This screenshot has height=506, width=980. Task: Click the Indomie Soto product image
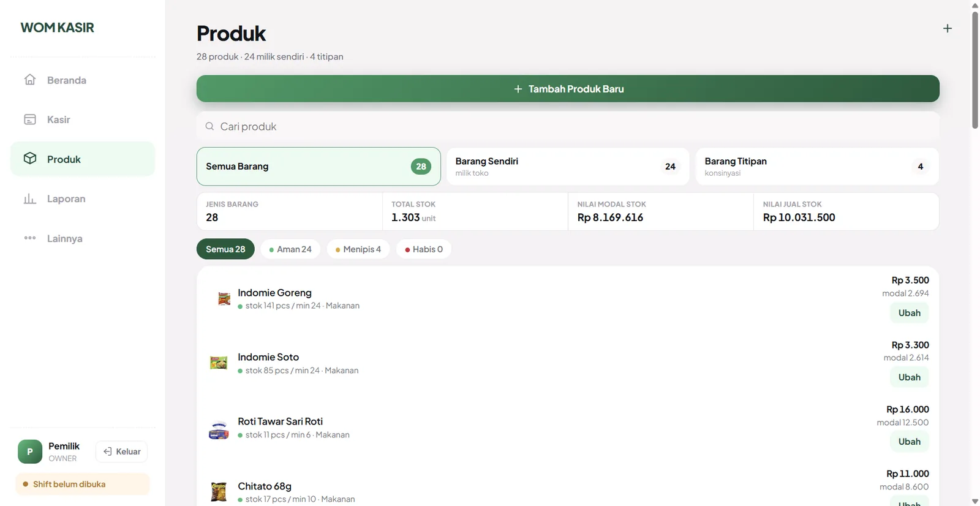coord(219,363)
